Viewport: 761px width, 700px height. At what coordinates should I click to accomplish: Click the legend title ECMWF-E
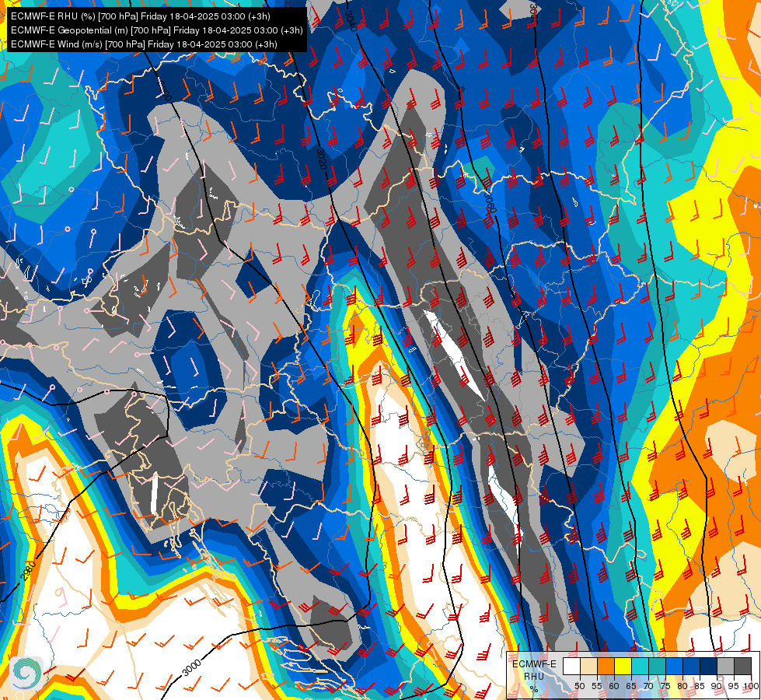point(534,664)
